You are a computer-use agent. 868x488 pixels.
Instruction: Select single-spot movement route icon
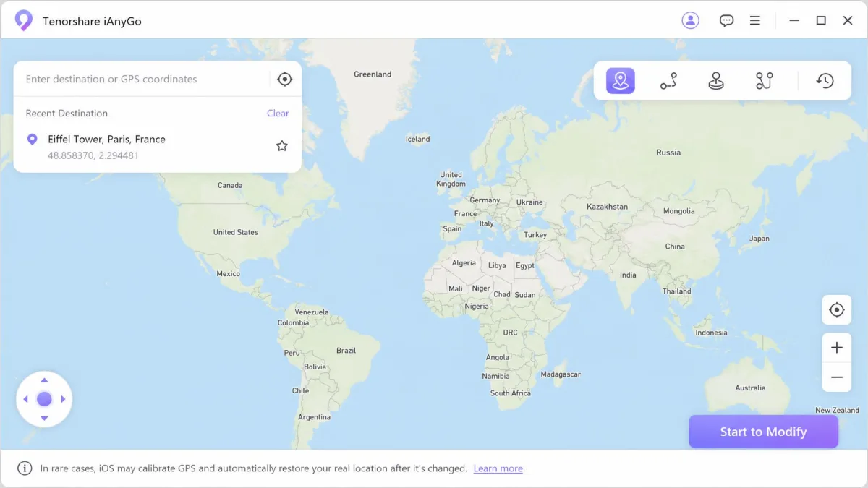coord(668,81)
